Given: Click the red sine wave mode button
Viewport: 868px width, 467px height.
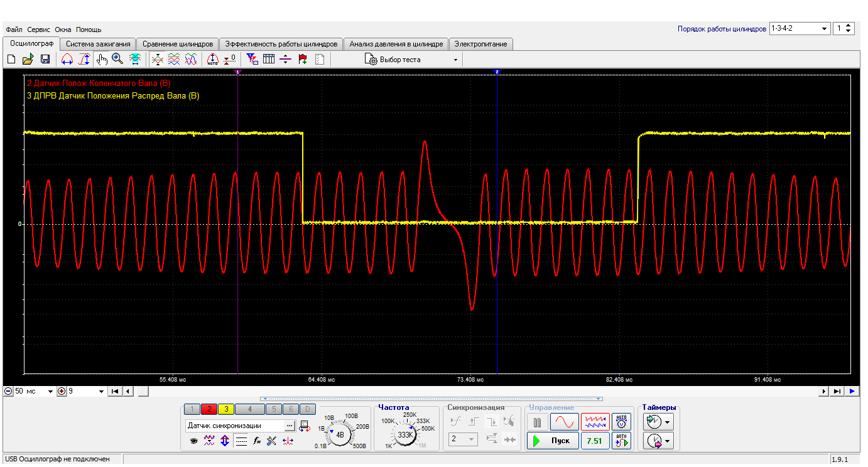Looking at the screenshot, I should 564,422.
